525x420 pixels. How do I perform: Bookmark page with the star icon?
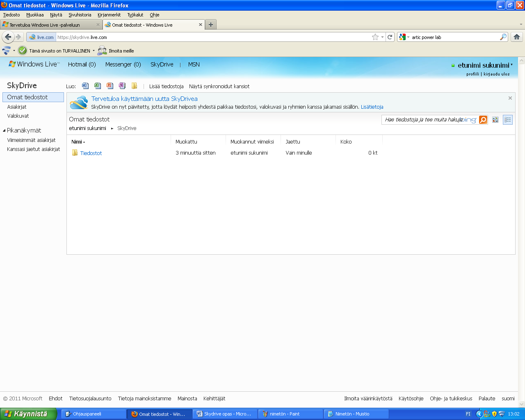(x=375, y=37)
